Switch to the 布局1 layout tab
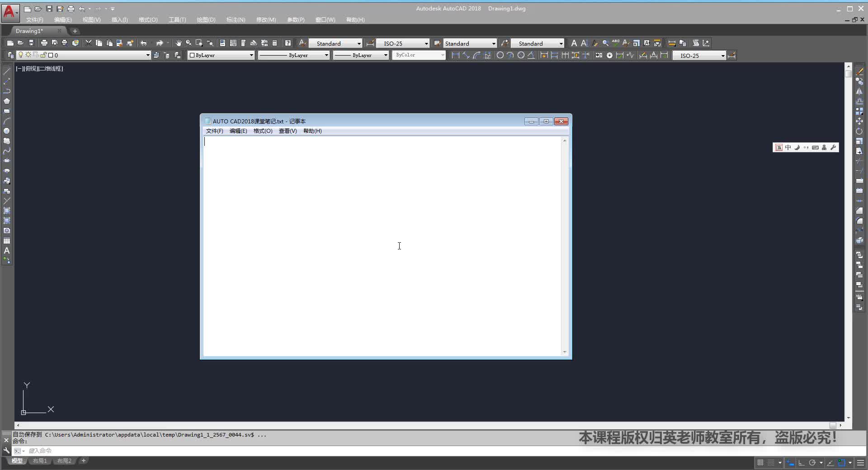This screenshot has height=470, width=868. pos(40,461)
